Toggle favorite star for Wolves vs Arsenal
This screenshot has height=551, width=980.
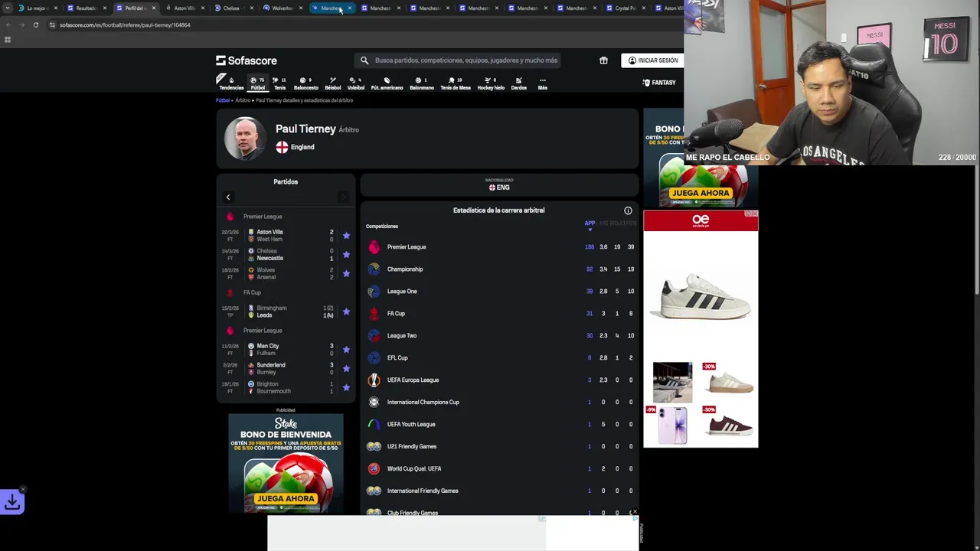[x=346, y=273]
